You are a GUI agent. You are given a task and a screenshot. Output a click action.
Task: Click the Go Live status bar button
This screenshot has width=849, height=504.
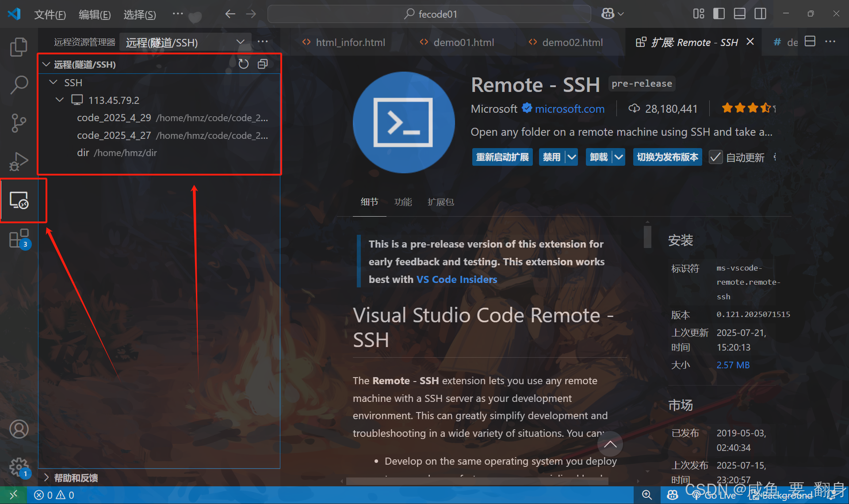pyautogui.click(x=714, y=495)
